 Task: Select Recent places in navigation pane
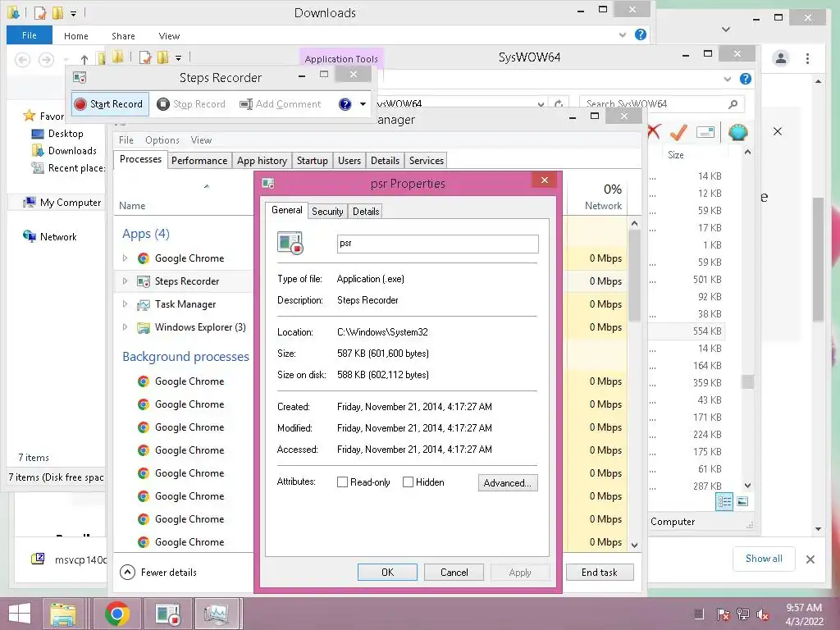(69, 167)
